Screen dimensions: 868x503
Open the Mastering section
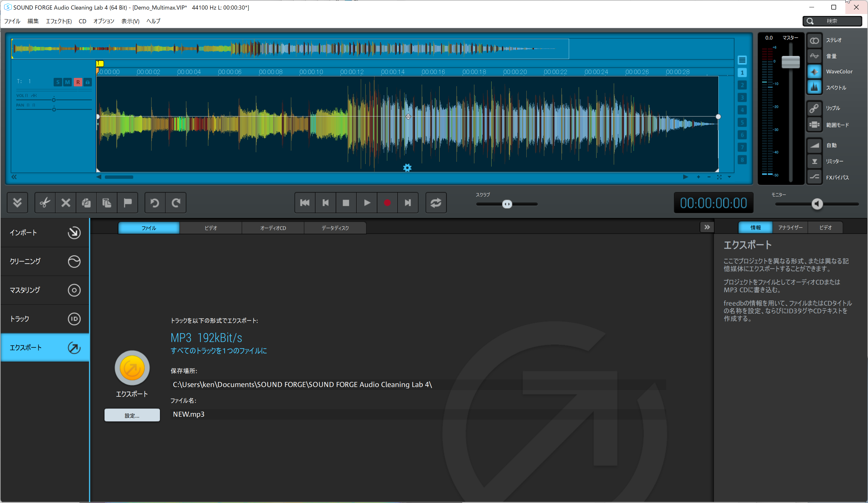coord(45,290)
